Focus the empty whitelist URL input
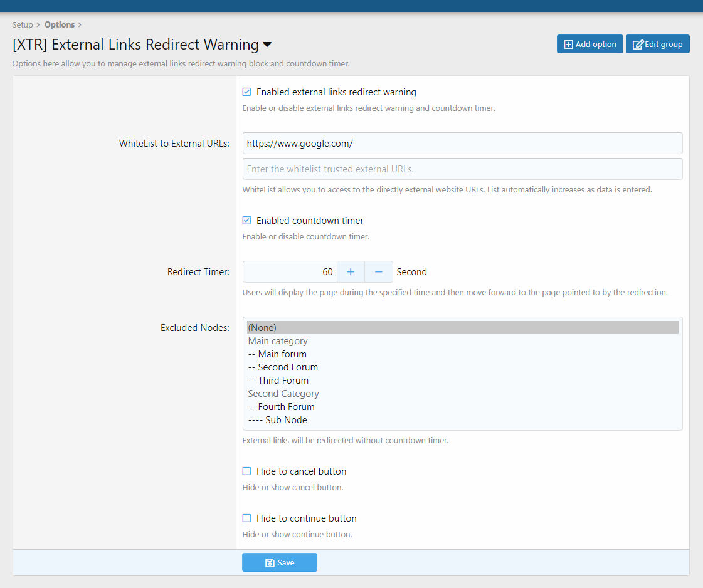Screen dimensions: 703x588 point(462,169)
